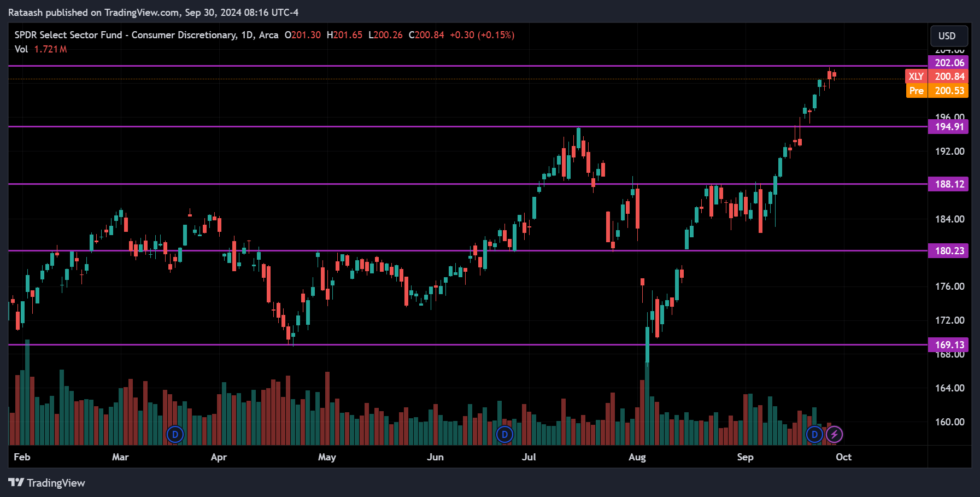Click the XLY last price tag
Image resolution: width=980 pixels, height=497 pixels.
point(937,77)
